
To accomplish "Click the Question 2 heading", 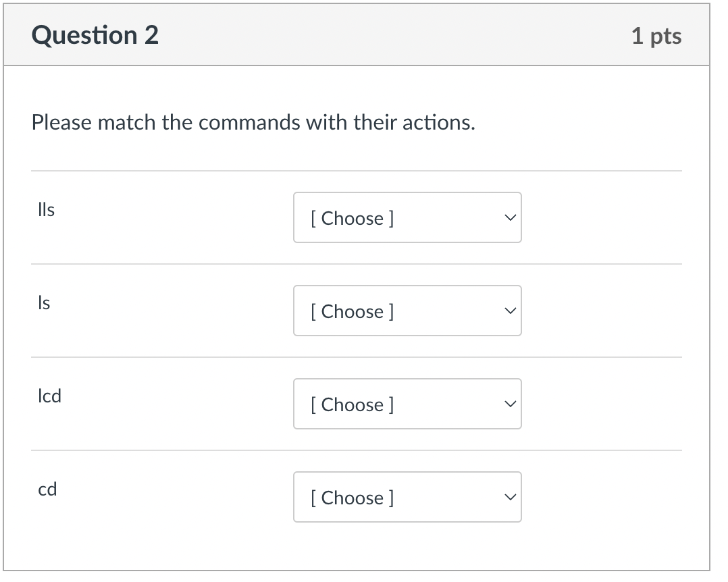I will 95,34.
